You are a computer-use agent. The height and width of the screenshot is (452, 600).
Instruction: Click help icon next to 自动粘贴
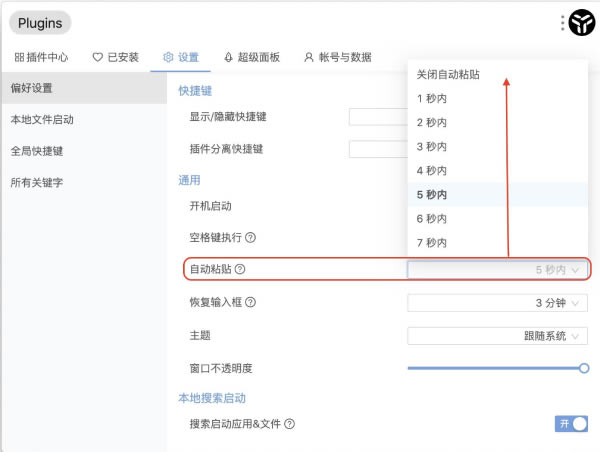pyautogui.click(x=240, y=269)
